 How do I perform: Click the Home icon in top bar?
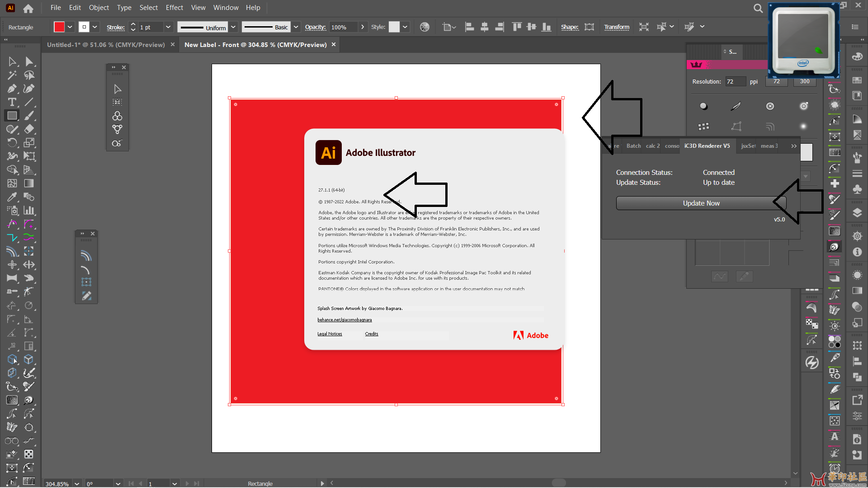[x=28, y=8]
